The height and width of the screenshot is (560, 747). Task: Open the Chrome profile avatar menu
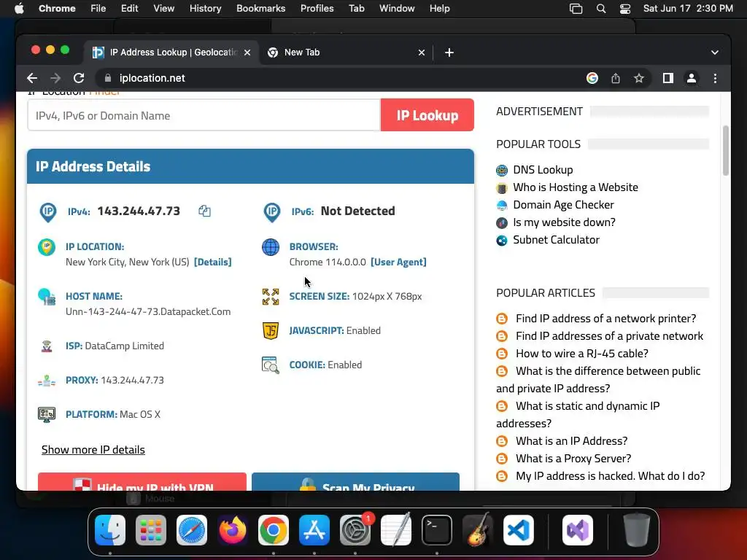(x=692, y=78)
